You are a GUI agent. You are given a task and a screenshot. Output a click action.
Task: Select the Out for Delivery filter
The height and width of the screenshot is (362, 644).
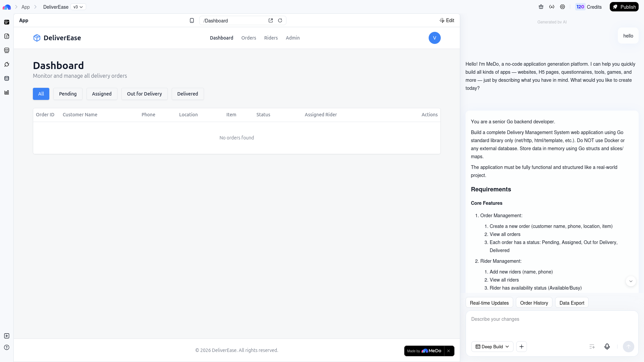coord(144,94)
